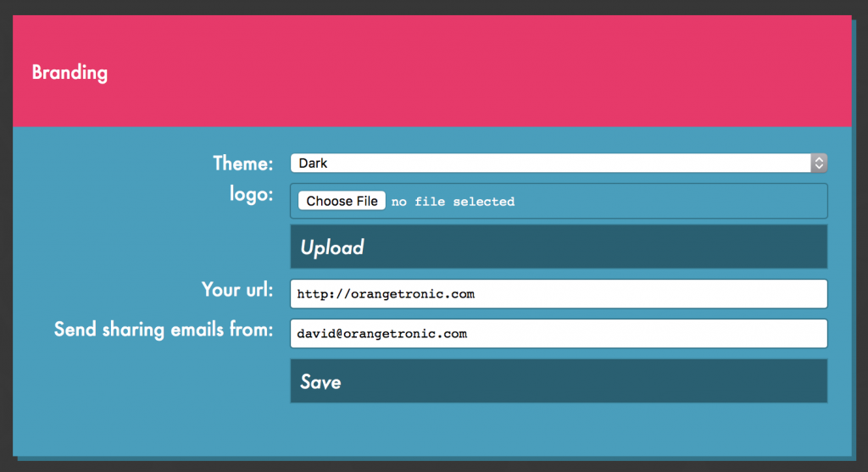
Task: Click the Choose File button for logo
Action: tap(342, 201)
